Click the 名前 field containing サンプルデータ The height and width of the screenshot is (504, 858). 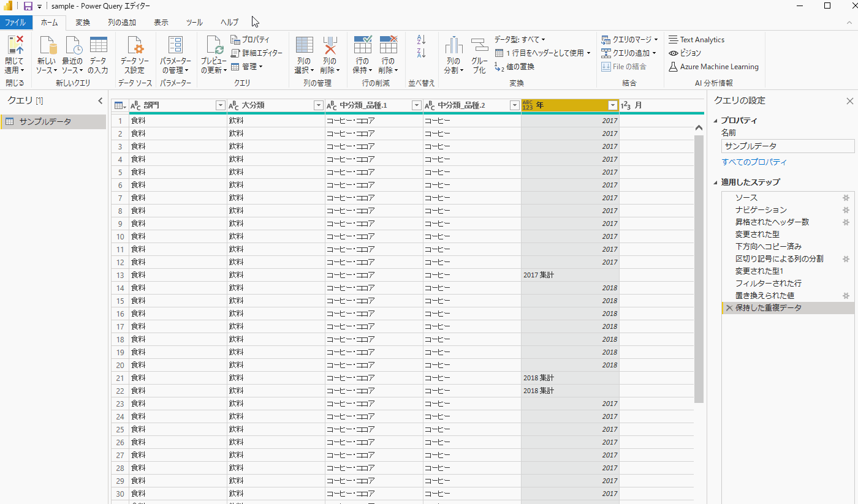(x=787, y=146)
